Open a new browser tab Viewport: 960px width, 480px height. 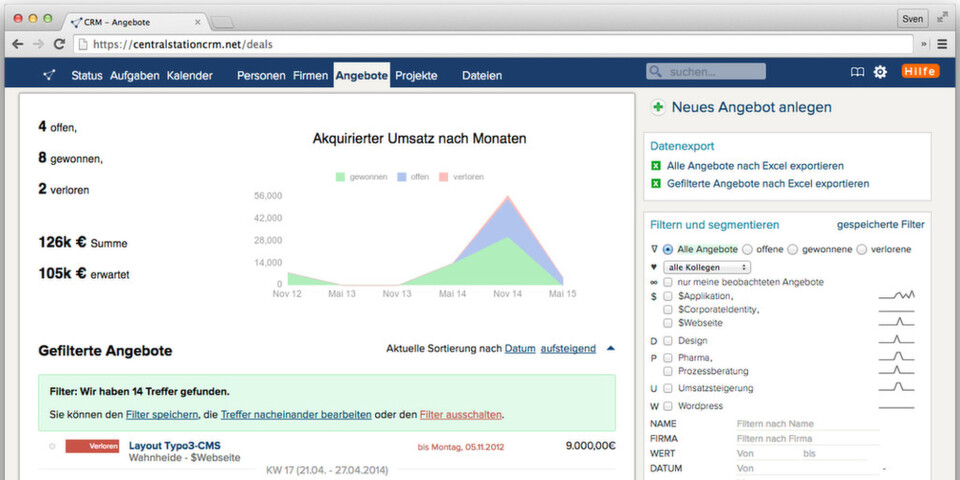(x=223, y=23)
